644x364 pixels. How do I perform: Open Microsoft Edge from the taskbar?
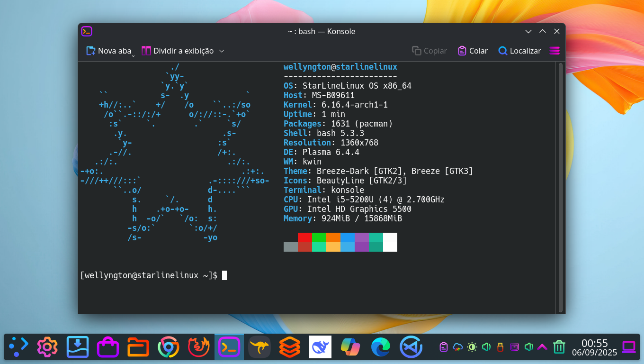(380, 346)
